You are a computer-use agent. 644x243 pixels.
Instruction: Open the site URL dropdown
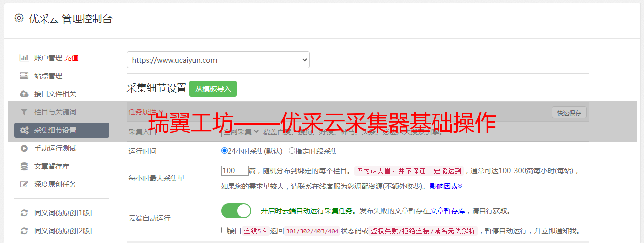pyautogui.click(x=218, y=60)
